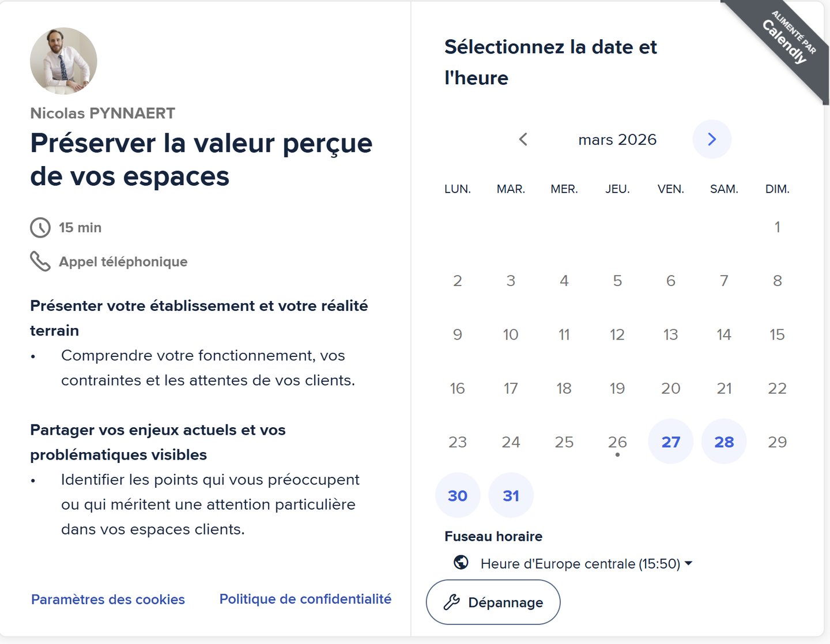The image size is (830, 644).
Task: Click the 'Nicolas PYNNAERT' name
Action: (103, 113)
